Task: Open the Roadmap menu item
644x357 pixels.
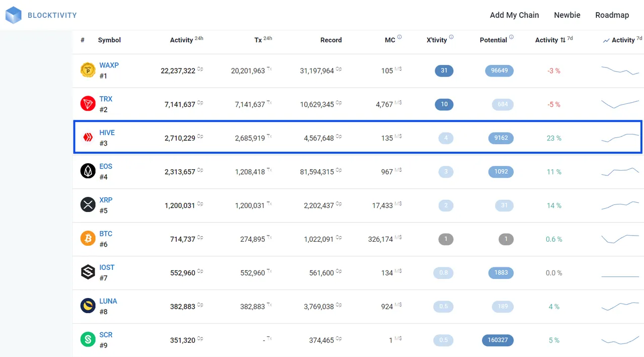Action: click(612, 15)
